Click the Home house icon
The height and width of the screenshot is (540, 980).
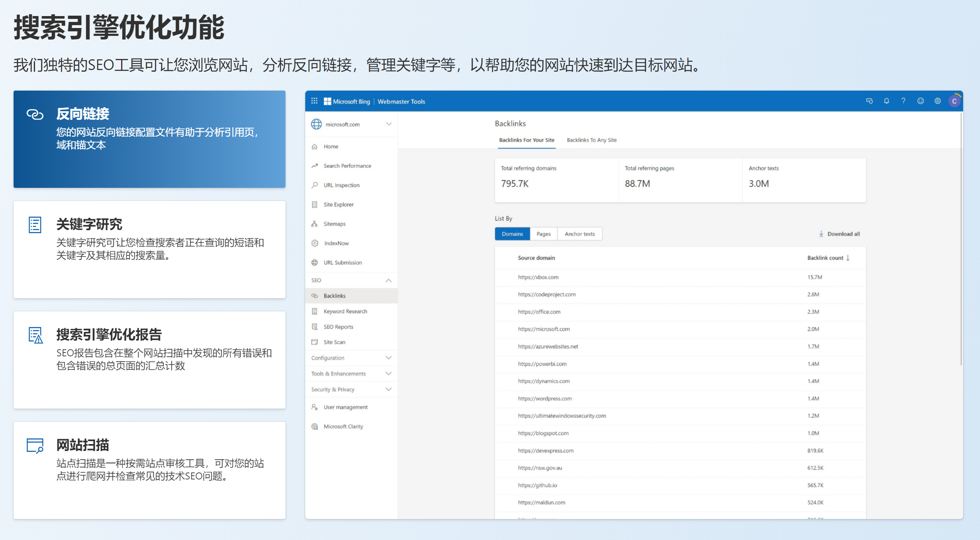pos(315,147)
